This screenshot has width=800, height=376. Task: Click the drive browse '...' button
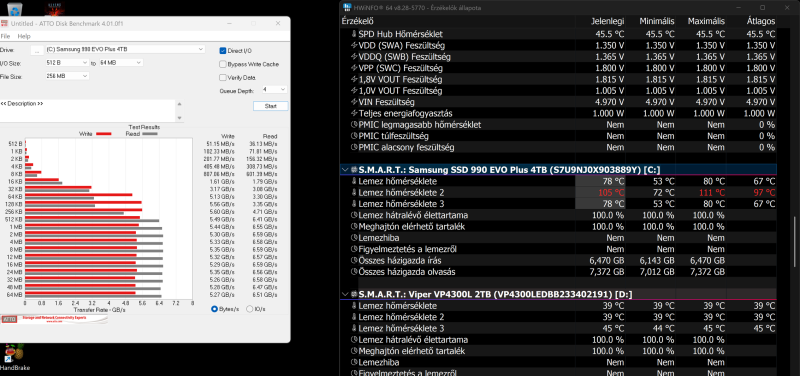[x=37, y=50]
